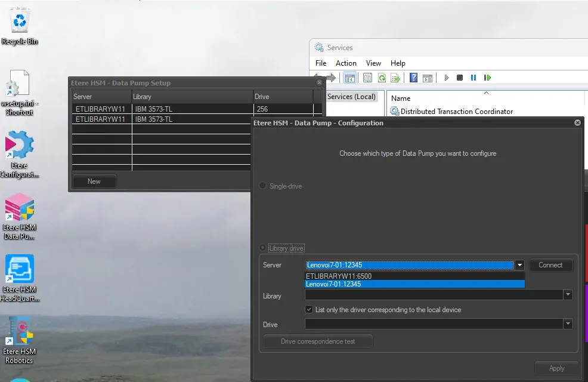This screenshot has width=588, height=382.
Task: Click the Pause Service toolbar icon
Action: pyautogui.click(x=474, y=78)
